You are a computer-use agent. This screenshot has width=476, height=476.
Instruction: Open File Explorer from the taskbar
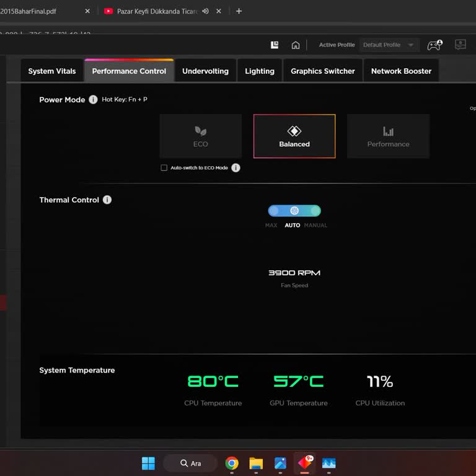pos(256,463)
